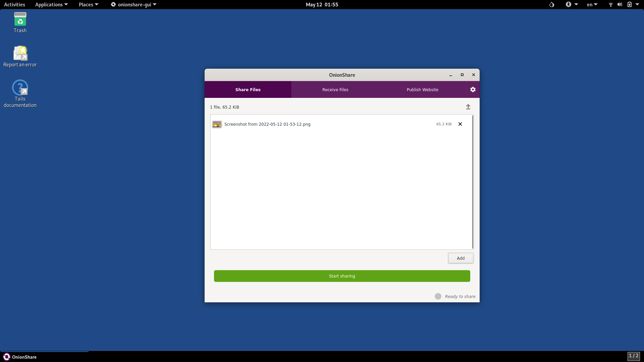Expand the Applications menu
The height and width of the screenshot is (362, 644).
(x=51, y=5)
